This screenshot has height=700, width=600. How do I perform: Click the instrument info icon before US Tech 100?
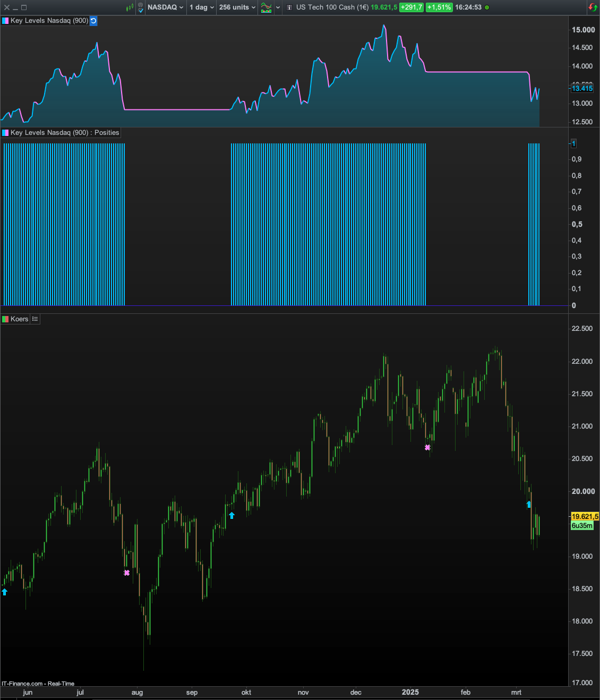[289, 7]
